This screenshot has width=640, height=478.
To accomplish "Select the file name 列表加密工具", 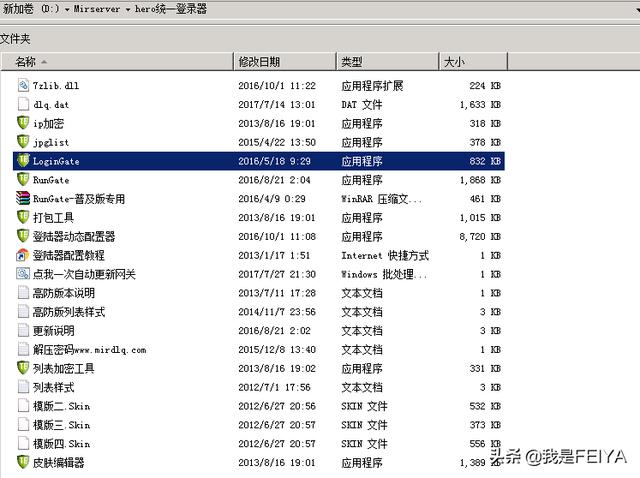I will tap(64, 368).
